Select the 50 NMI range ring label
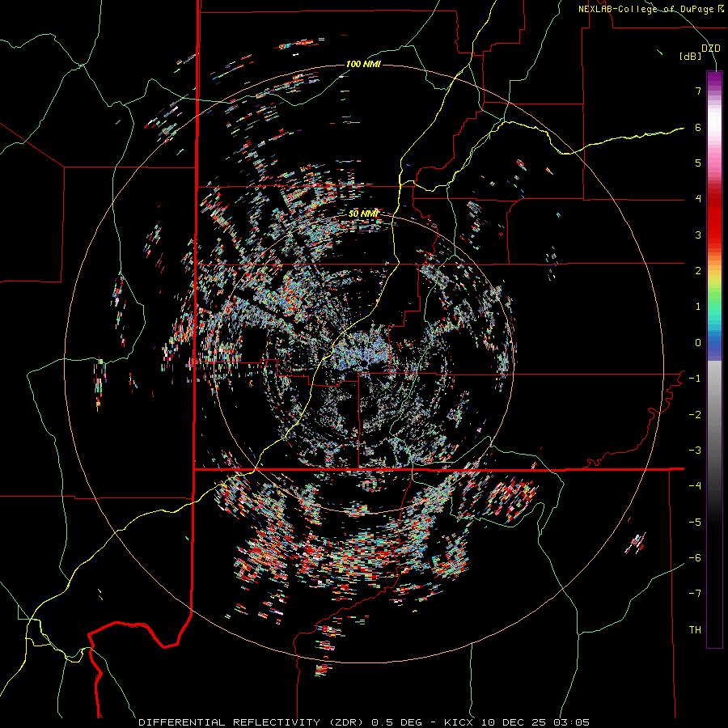The height and width of the screenshot is (728, 728). click(x=363, y=214)
